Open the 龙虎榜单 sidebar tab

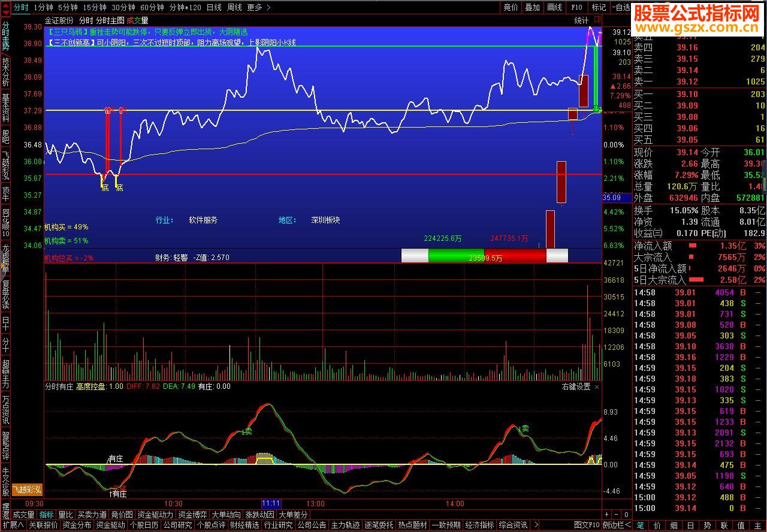pos(5,258)
